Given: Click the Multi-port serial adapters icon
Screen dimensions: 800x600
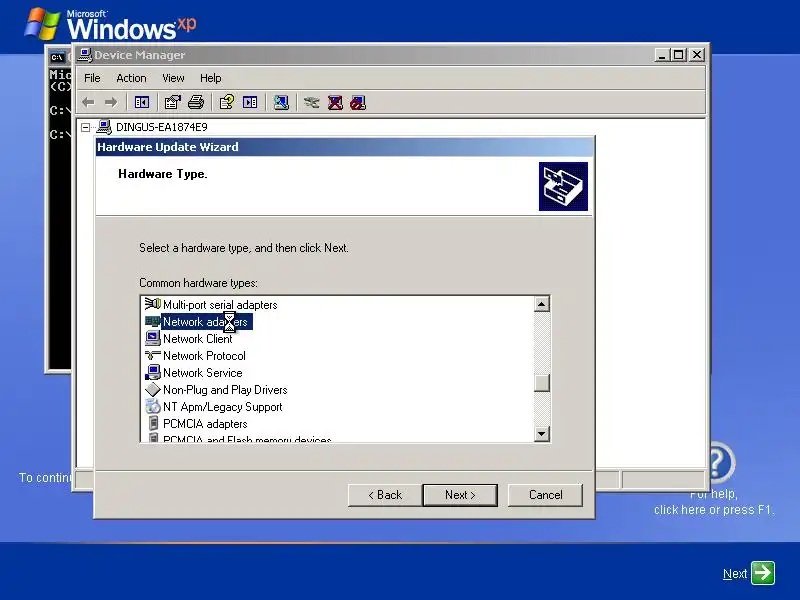Looking at the screenshot, I should [x=152, y=304].
